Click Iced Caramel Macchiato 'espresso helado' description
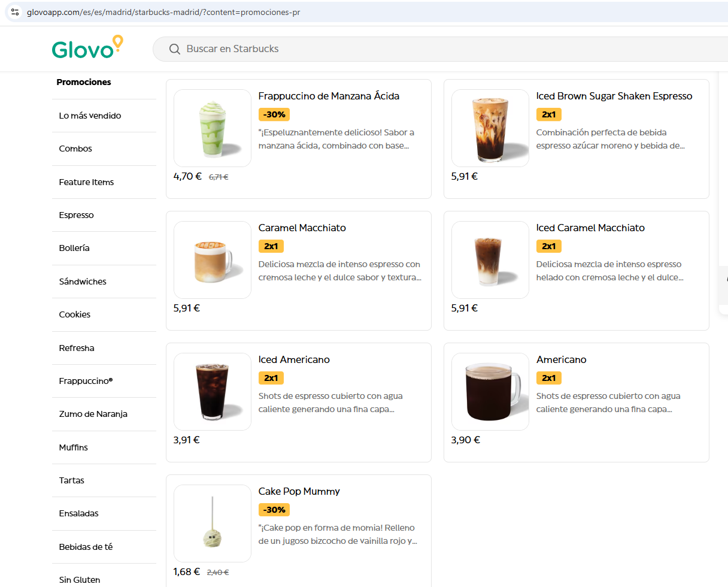This screenshot has width=728, height=587. tap(610, 271)
